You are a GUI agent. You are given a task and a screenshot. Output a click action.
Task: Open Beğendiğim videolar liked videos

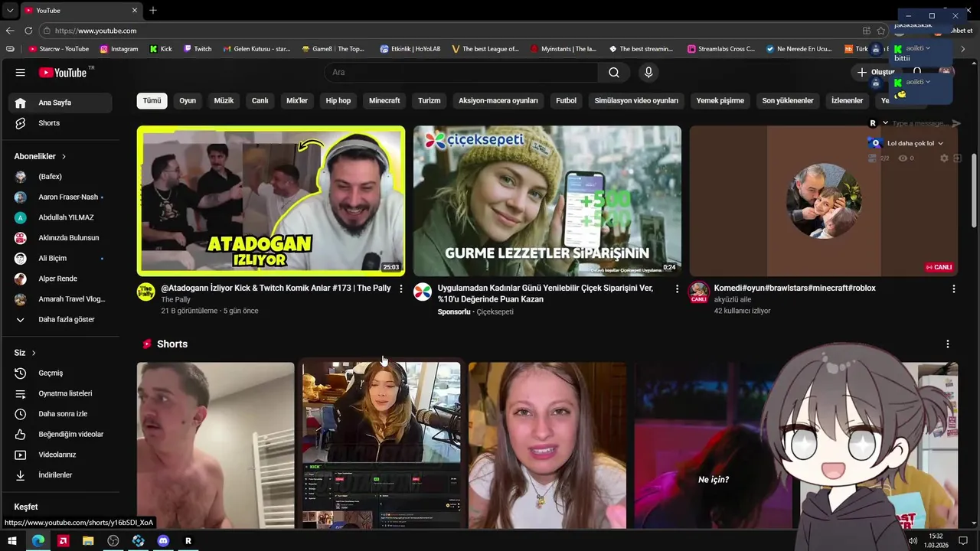click(x=61, y=435)
